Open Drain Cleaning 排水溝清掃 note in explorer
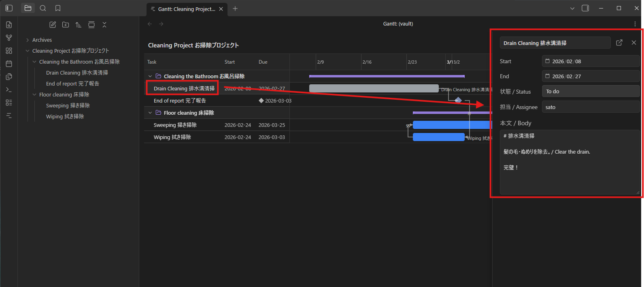This screenshot has width=644, height=287. click(77, 73)
